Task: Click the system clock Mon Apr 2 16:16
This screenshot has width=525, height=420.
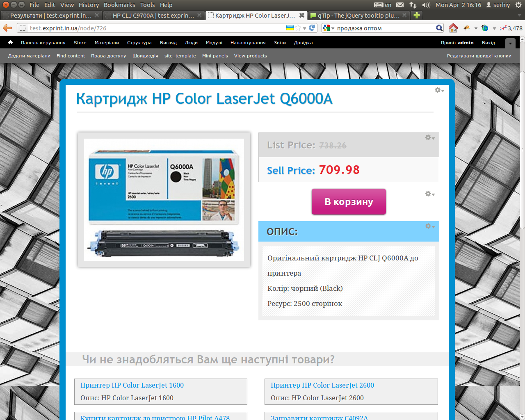Action: pos(458,5)
